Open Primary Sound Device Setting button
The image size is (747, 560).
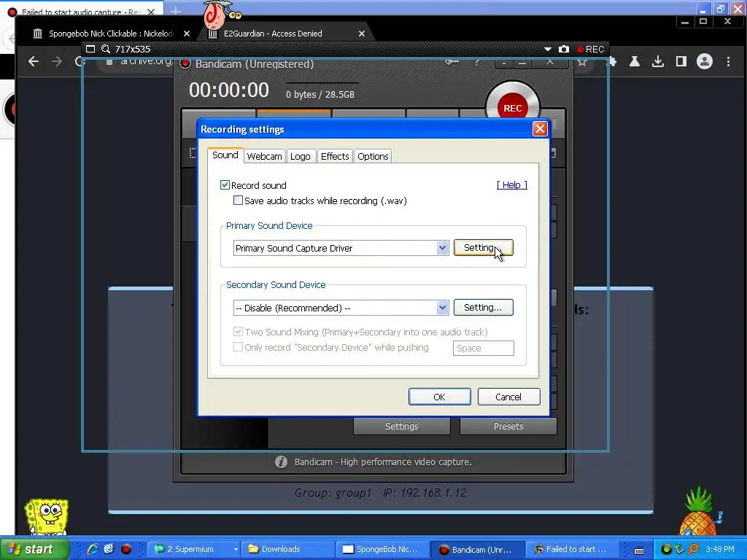(x=484, y=248)
